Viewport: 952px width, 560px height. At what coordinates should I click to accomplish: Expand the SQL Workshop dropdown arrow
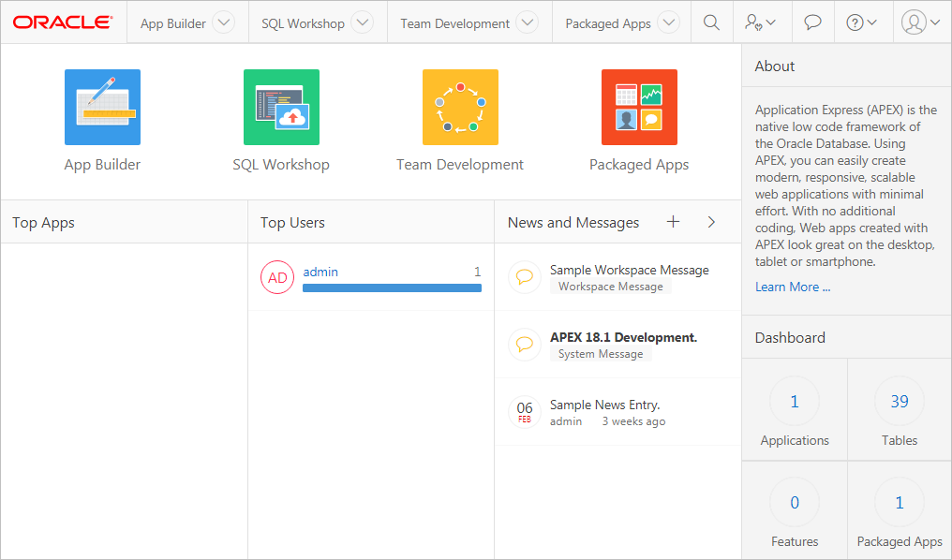[x=362, y=23]
